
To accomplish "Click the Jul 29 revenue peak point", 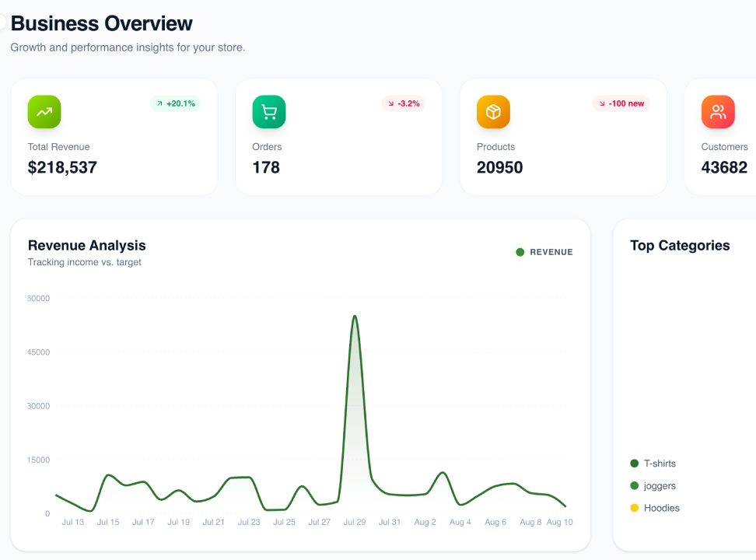I will click(355, 316).
